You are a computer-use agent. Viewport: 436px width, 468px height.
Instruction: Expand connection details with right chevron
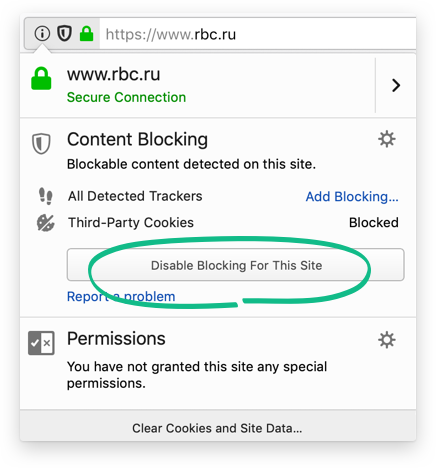coord(396,85)
